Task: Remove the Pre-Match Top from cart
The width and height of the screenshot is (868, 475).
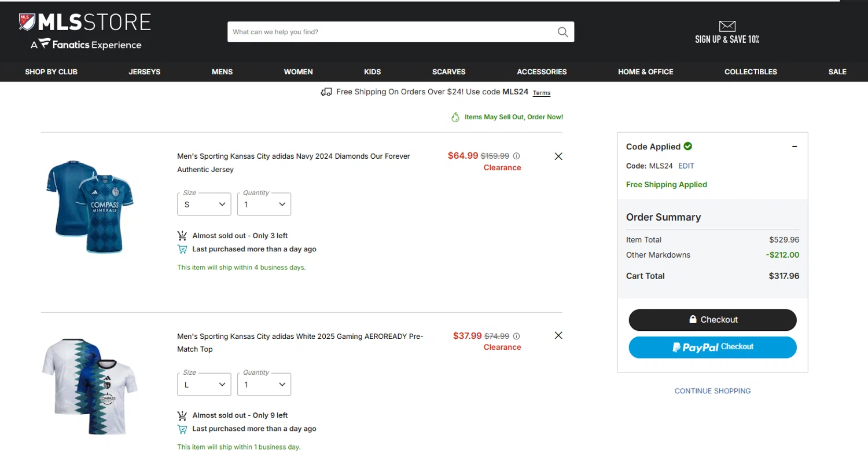Action: [x=558, y=335]
